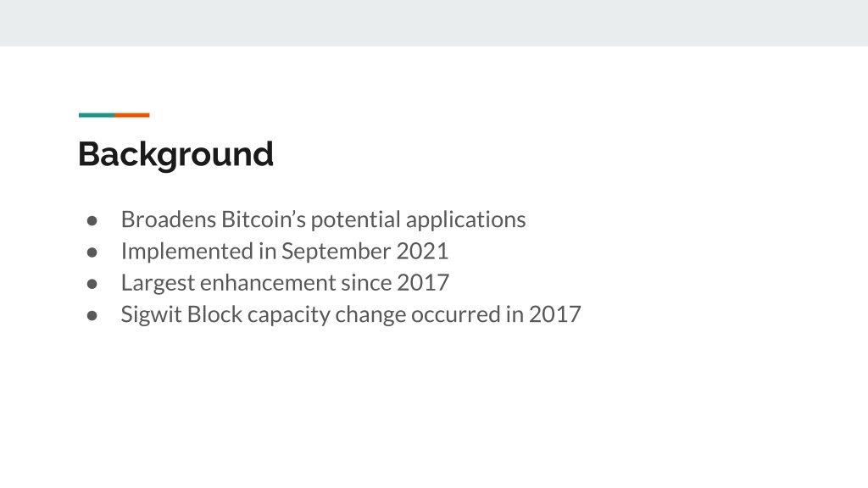This screenshot has width=868, height=488.
Task: Click the word Implemented in second bullet
Action: tap(187, 252)
